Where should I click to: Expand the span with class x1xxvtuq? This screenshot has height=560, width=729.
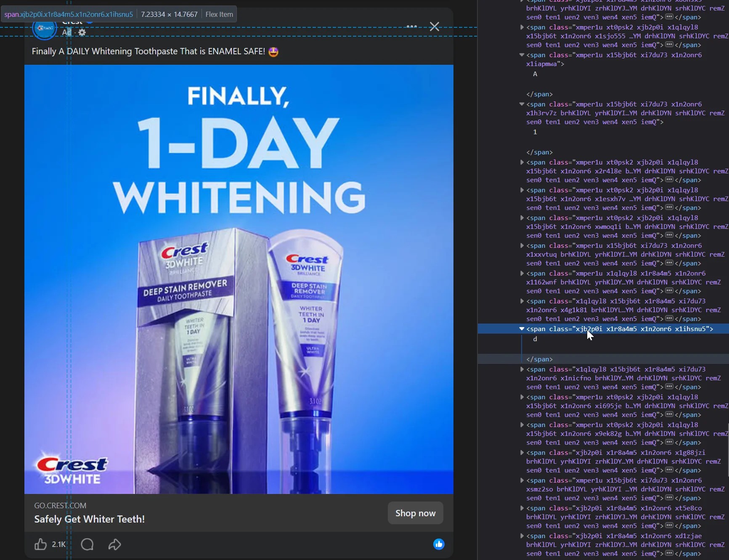coord(522,246)
